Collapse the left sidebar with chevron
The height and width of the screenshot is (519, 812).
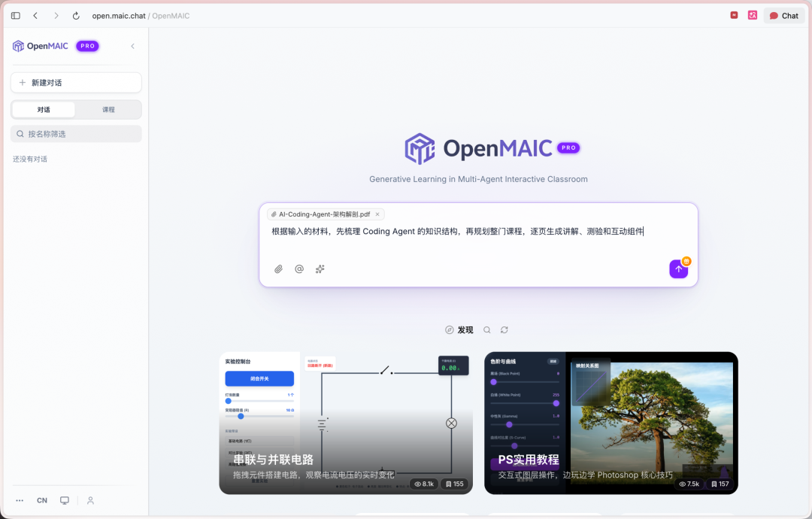tap(133, 46)
